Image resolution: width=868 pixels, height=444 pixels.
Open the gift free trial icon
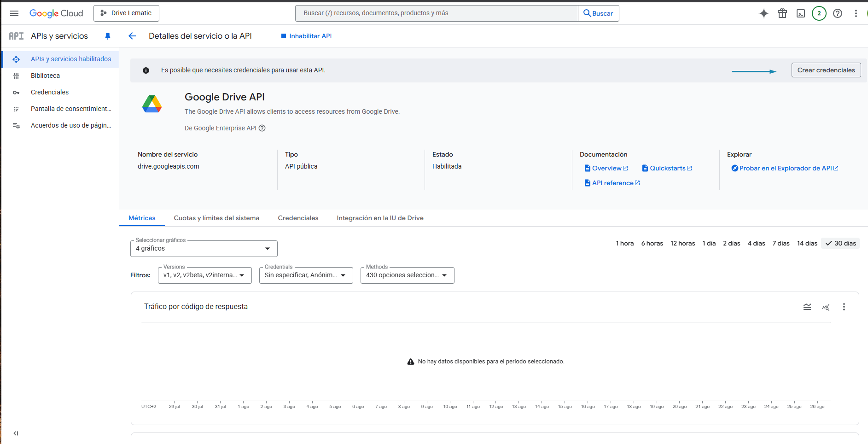(x=782, y=13)
